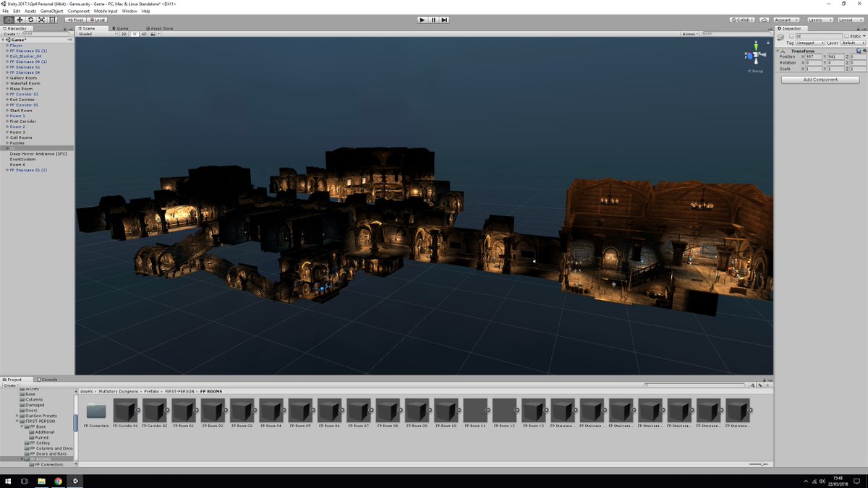Open File Explorer from taskbar
The height and width of the screenshot is (488, 868).
[x=41, y=481]
